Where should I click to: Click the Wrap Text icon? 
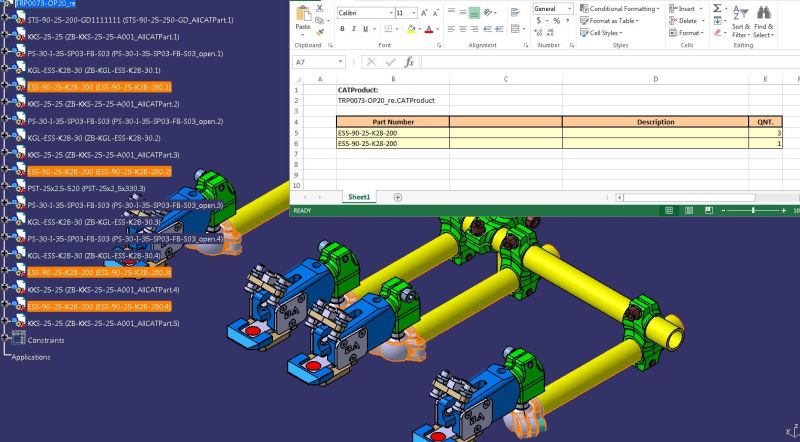(x=515, y=12)
